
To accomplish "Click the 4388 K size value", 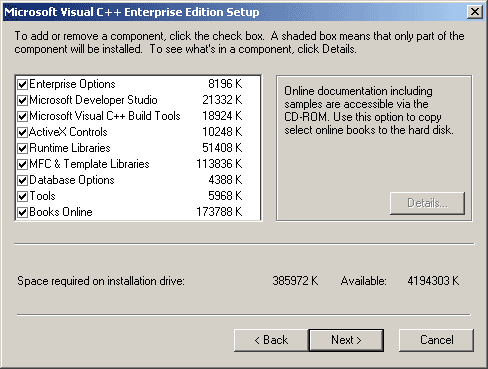I will click(x=225, y=180).
